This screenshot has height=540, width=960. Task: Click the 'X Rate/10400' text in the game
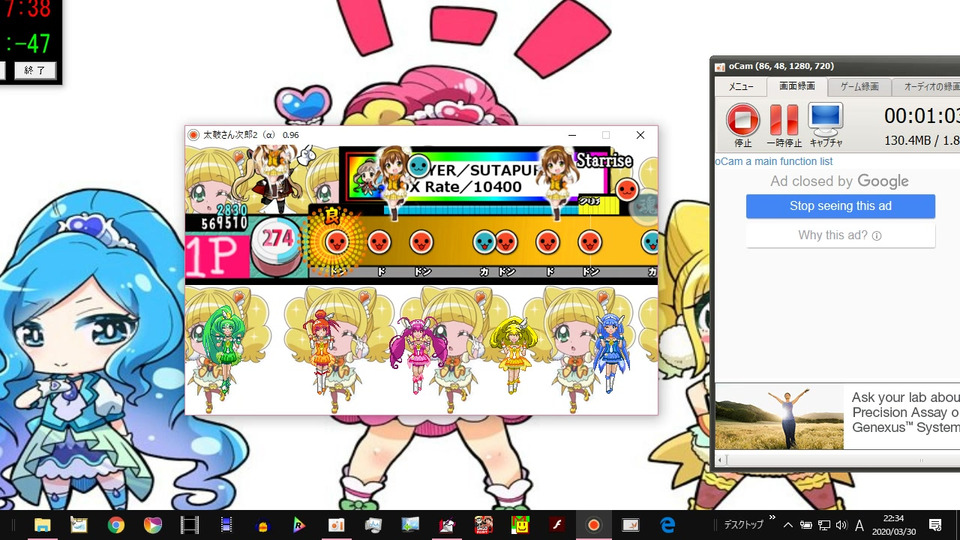[x=463, y=187]
